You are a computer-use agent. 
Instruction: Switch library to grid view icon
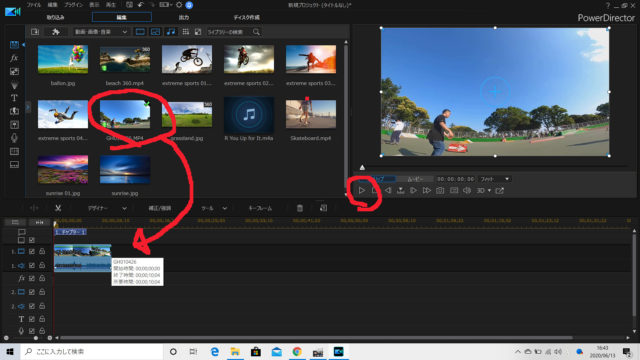point(186,31)
